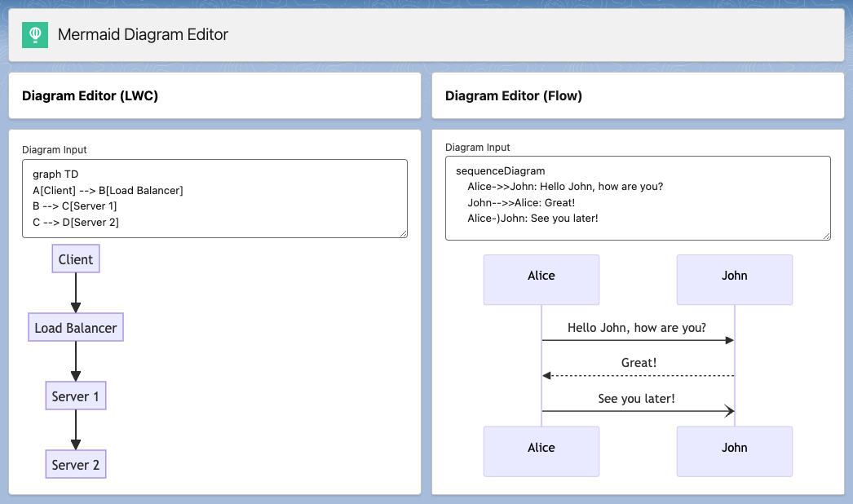Click inside the Flow Diagram Input text area

(x=636, y=197)
